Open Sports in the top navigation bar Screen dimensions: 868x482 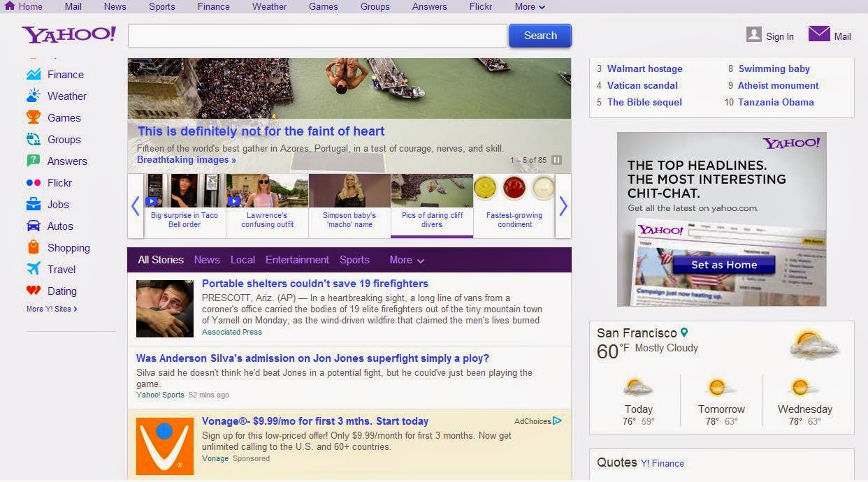click(161, 6)
